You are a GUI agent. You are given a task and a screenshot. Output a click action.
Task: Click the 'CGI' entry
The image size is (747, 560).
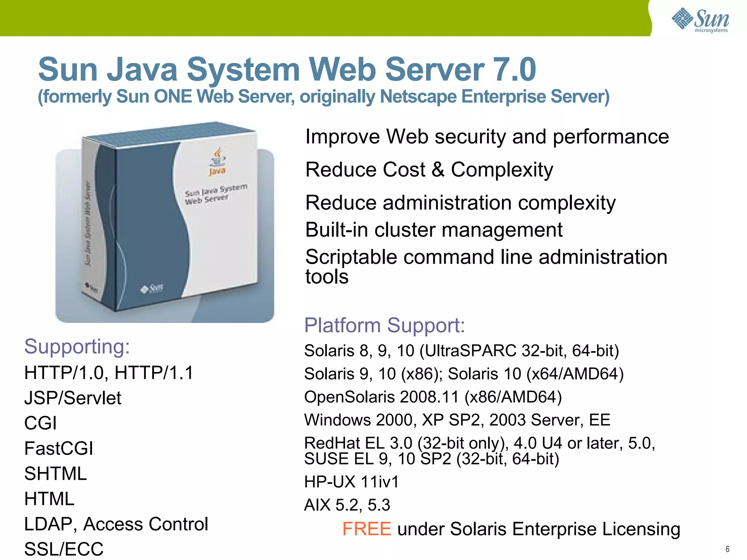(x=40, y=423)
